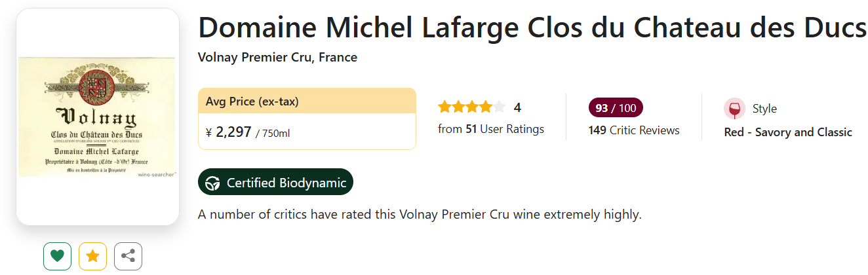Click the share icon button
The image size is (868, 275).
click(128, 256)
